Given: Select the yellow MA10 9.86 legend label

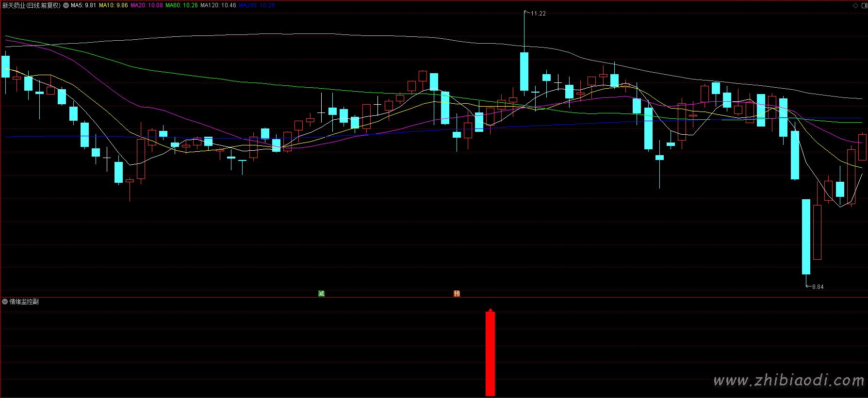Looking at the screenshot, I should 114,5.
